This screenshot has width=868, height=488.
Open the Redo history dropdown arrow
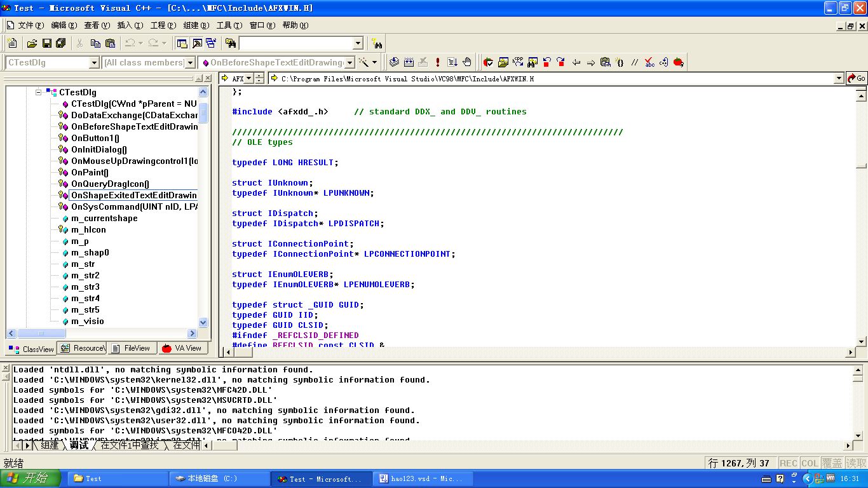[x=164, y=43]
